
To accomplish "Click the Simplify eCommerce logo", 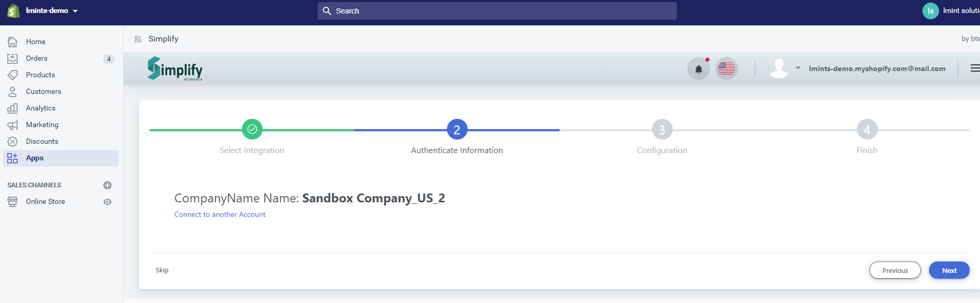I will (175, 68).
